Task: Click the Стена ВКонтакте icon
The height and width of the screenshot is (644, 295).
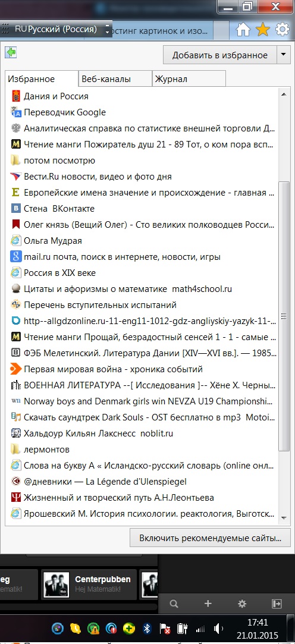Action: point(15,208)
